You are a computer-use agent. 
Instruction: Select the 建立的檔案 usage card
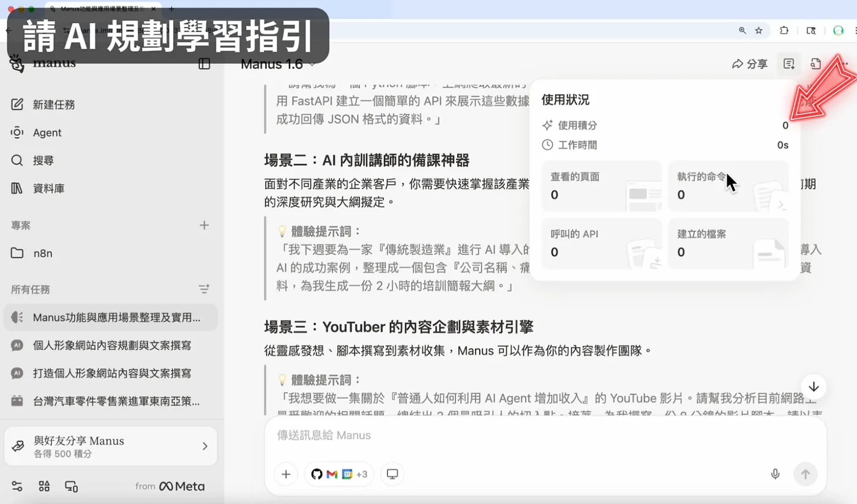(x=728, y=243)
